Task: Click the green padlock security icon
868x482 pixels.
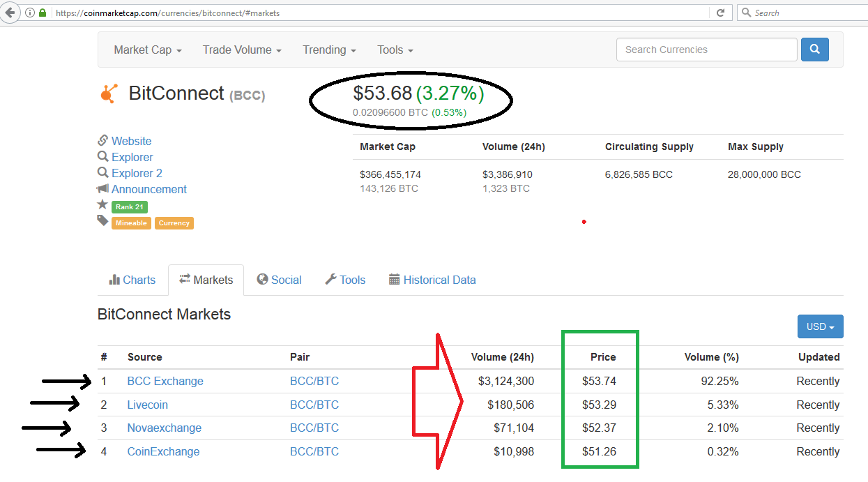Action: pos(43,13)
